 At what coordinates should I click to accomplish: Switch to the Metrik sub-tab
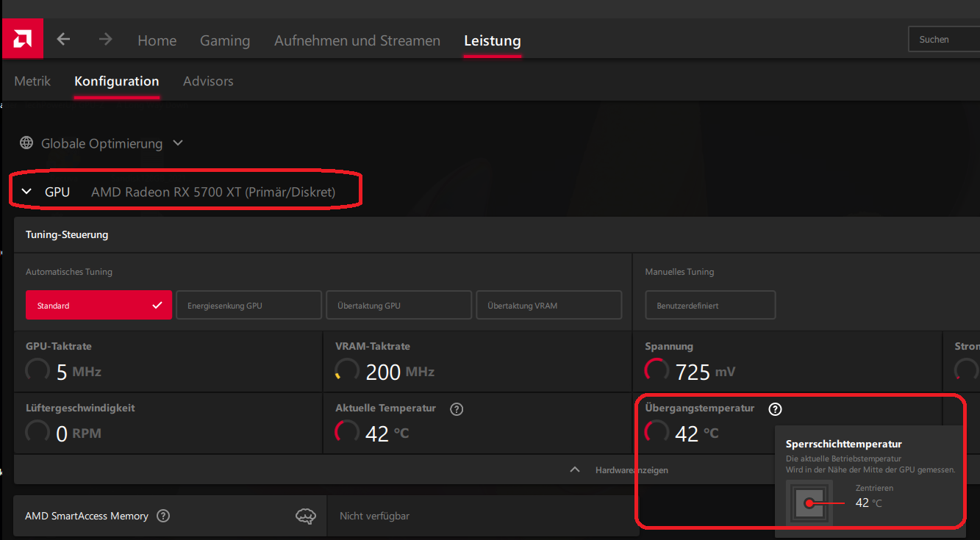coord(32,81)
